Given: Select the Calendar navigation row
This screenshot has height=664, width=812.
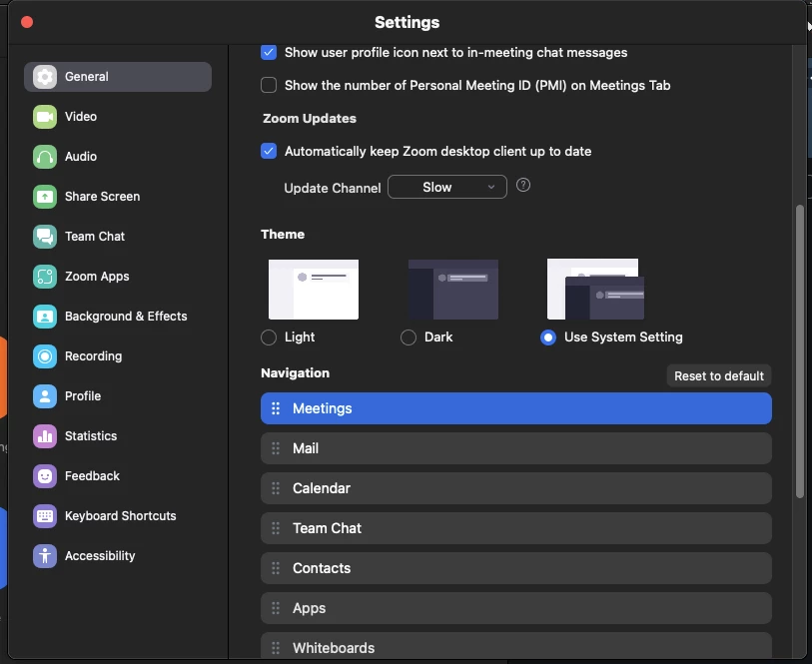Looking at the screenshot, I should click(515, 488).
